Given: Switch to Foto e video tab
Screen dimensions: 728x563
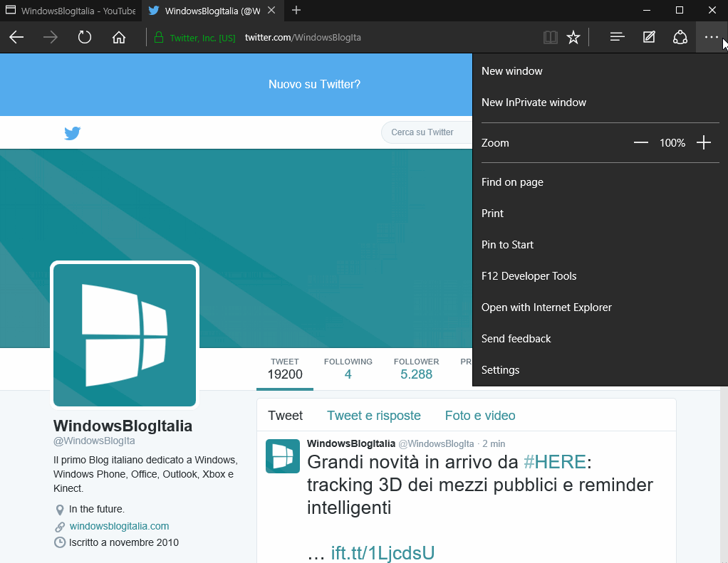Looking at the screenshot, I should tap(480, 416).
